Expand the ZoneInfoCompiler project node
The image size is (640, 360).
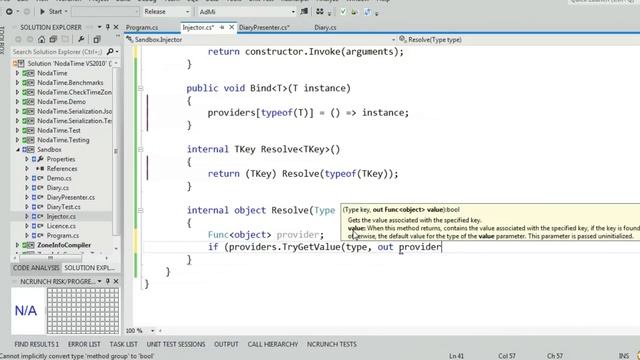coord(18,245)
